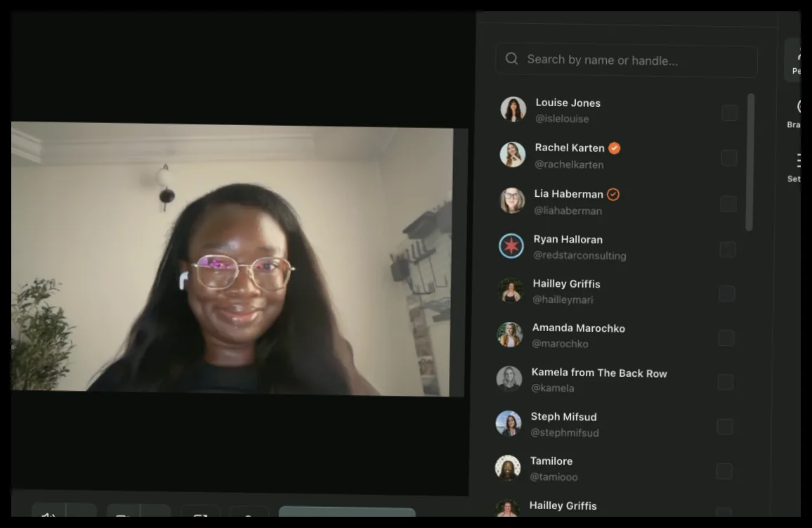Open Rachel Karten's avatar picture
This screenshot has width=812, height=528.
pyautogui.click(x=513, y=155)
